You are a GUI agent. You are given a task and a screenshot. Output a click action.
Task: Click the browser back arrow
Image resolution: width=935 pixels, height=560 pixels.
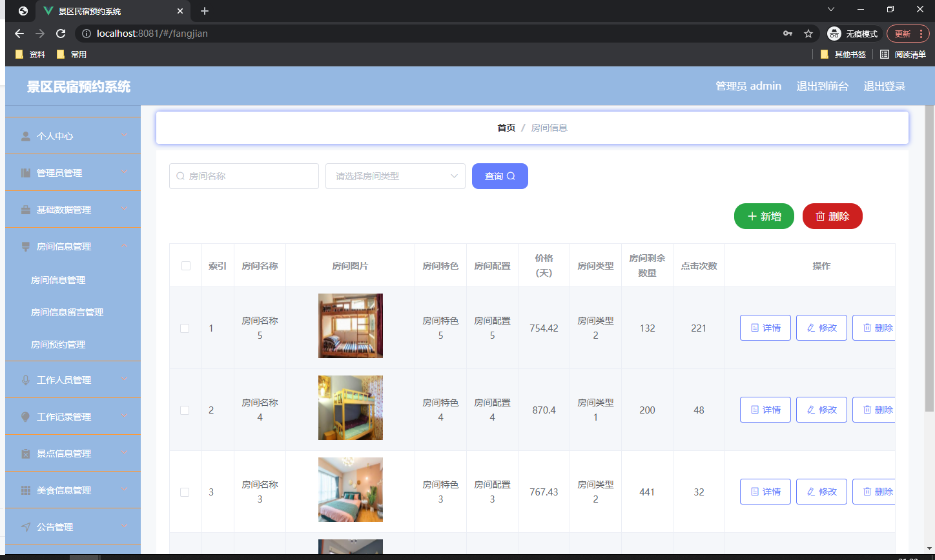(19, 34)
